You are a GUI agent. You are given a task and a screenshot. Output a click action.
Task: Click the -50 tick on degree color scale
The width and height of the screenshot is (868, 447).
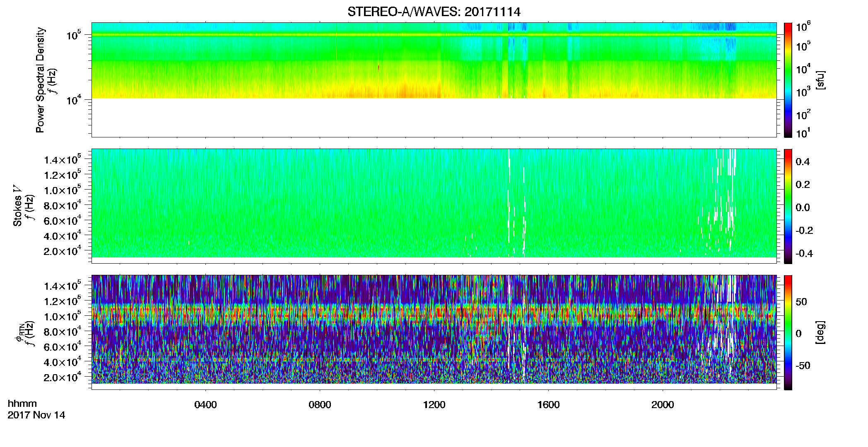(803, 365)
